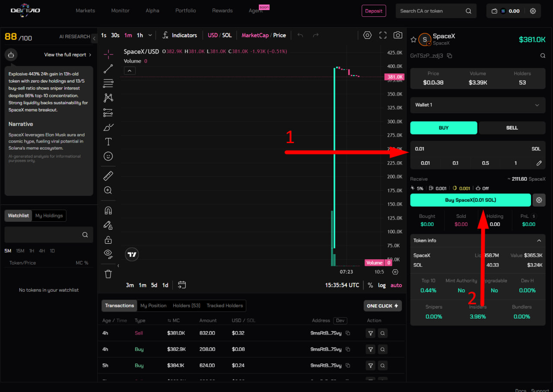The image size is (553, 392).
Task: Click the magnifier in the $382.9K Buy row
Action: tap(382, 349)
